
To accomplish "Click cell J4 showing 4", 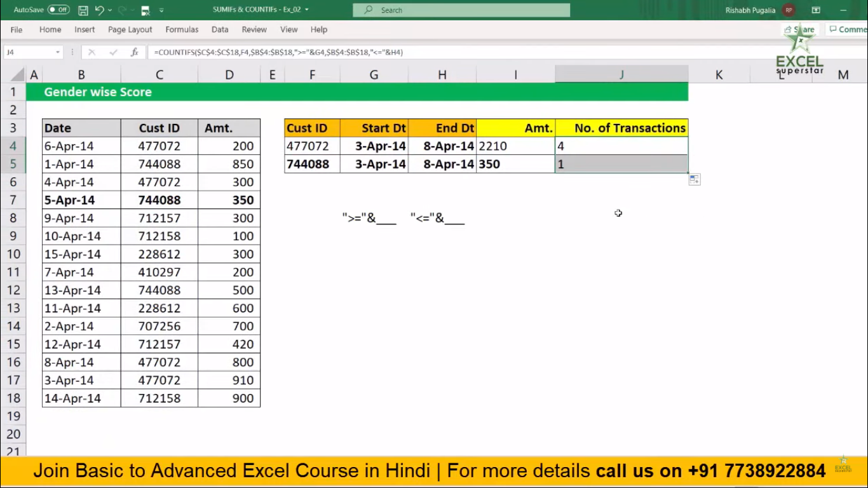I will coord(621,146).
